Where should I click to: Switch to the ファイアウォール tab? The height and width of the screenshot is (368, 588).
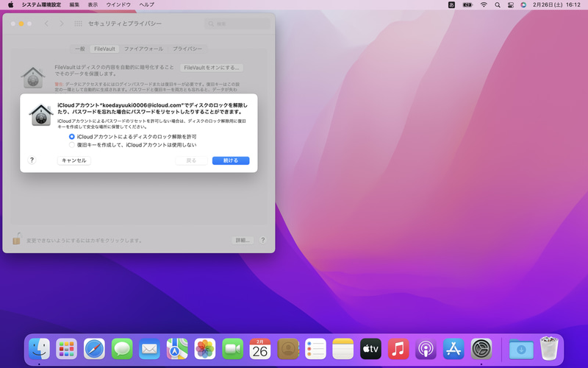pos(143,49)
